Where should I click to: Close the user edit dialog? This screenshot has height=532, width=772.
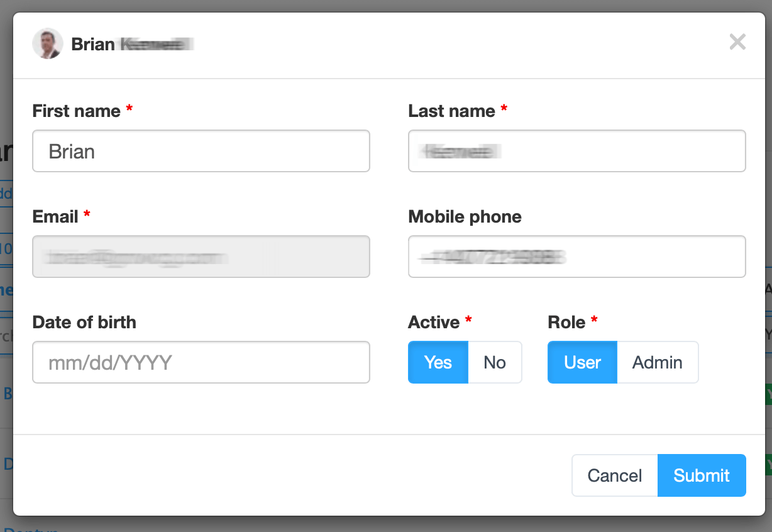(x=737, y=42)
